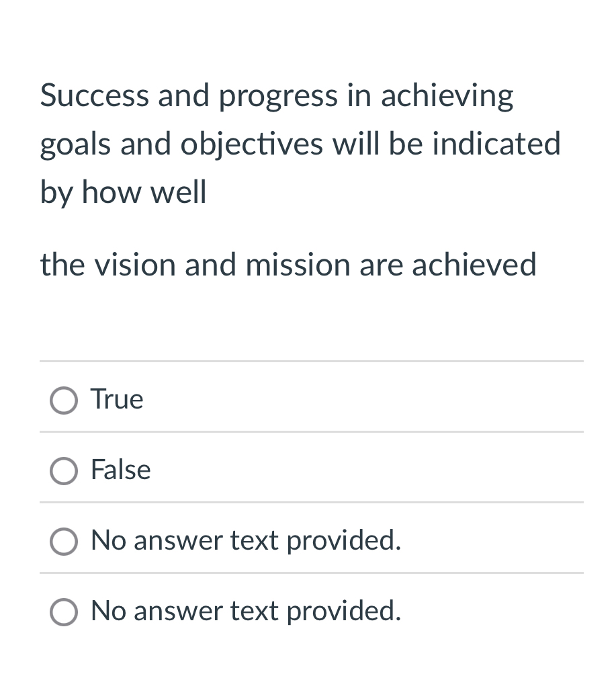
Task: Click the fourth answer option text
Action: [245, 611]
